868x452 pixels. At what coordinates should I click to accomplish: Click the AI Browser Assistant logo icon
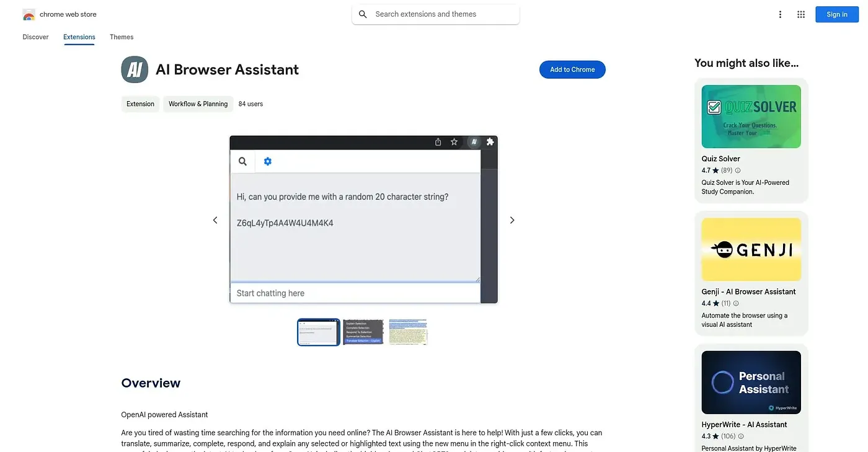click(135, 69)
